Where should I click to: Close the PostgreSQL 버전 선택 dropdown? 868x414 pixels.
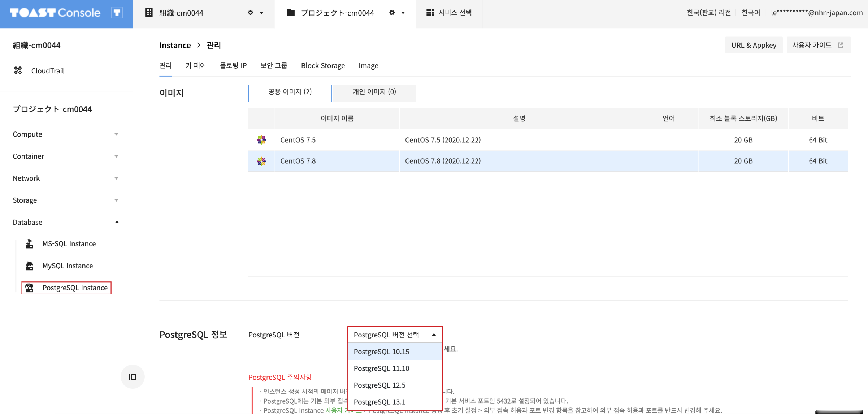395,335
